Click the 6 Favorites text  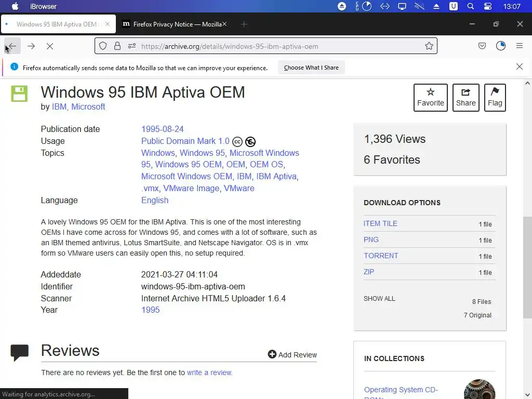pyautogui.click(x=392, y=159)
